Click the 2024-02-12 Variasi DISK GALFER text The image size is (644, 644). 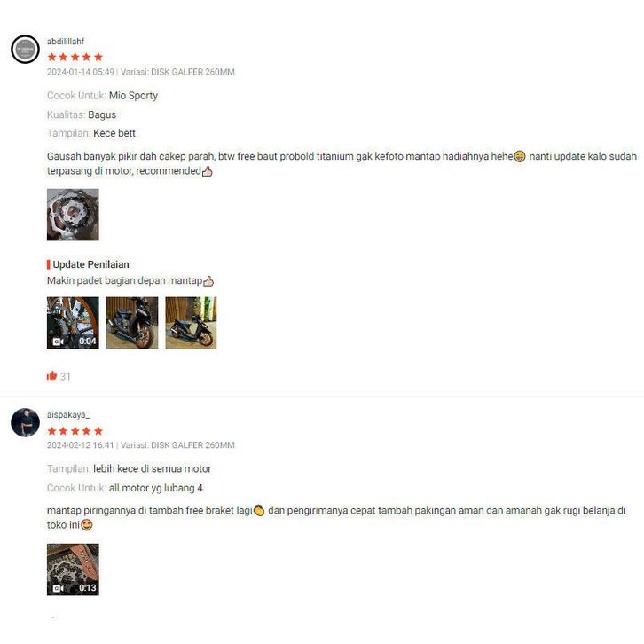140,445
